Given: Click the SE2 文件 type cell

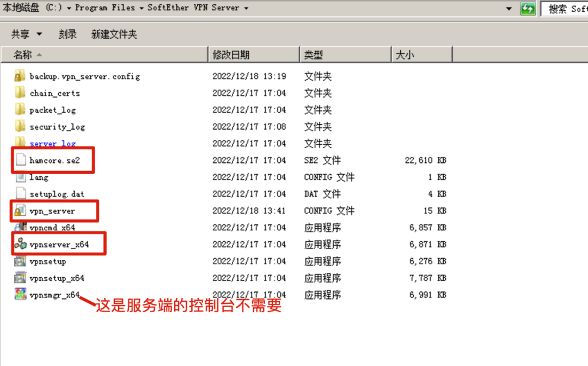Looking at the screenshot, I should tap(322, 161).
